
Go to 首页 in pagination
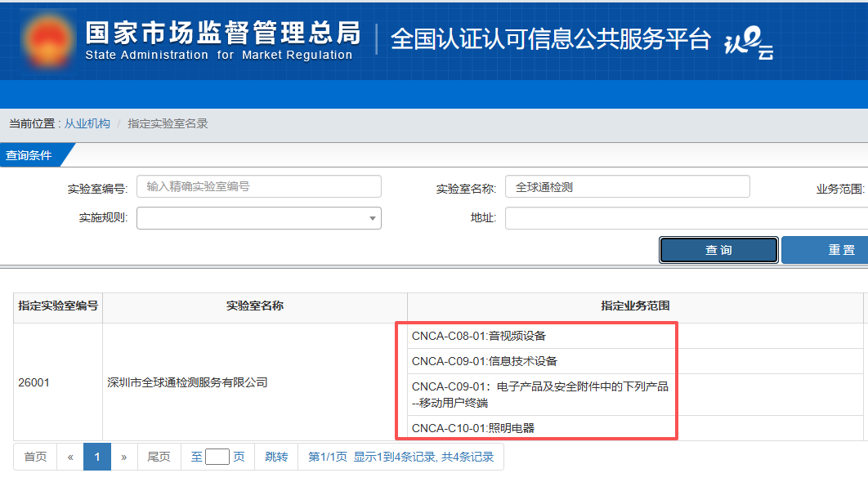[x=35, y=457]
